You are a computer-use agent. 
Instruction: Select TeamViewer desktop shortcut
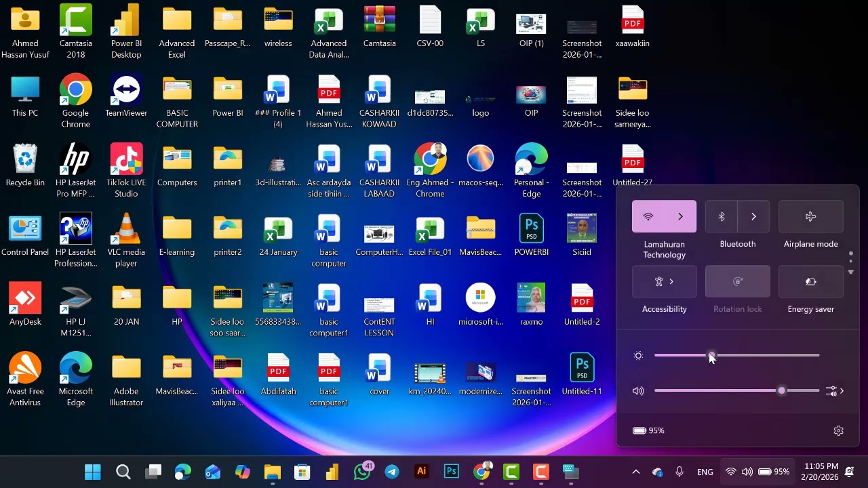point(126,96)
